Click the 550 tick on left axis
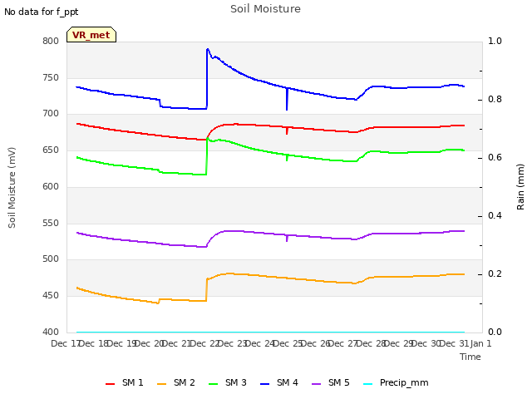Screen dimensions: 532x399 [x=51, y=224]
